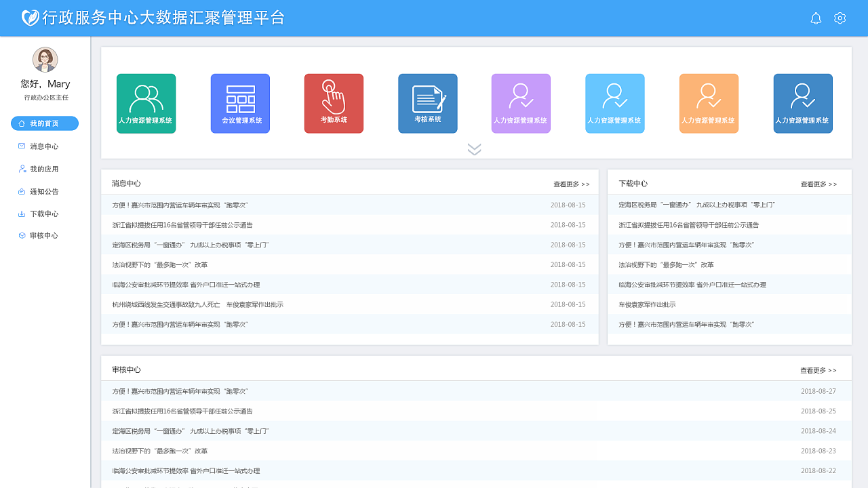Select the purple 人力资源管理系统 icon
The width and height of the screenshot is (868, 488).
tap(521, 103)
